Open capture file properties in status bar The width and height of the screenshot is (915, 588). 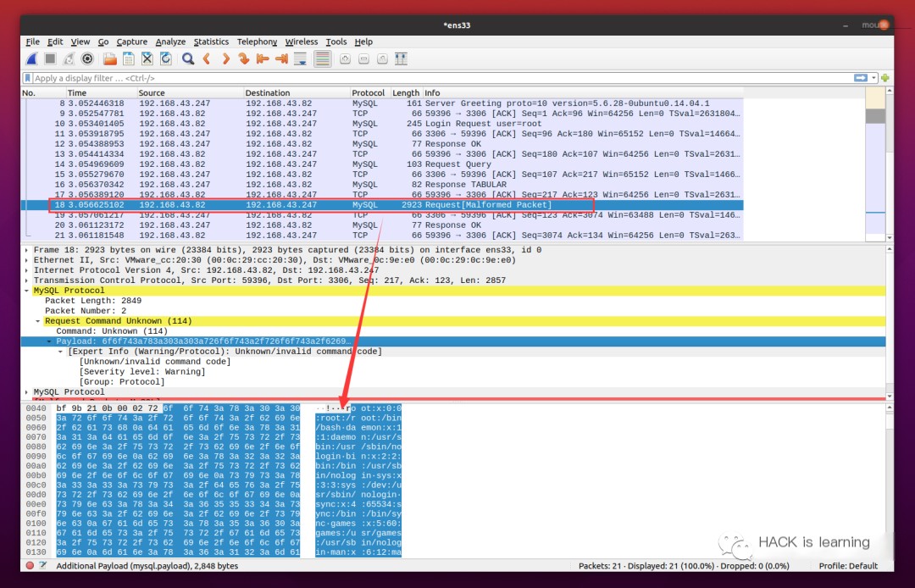(x=42, y=565)
